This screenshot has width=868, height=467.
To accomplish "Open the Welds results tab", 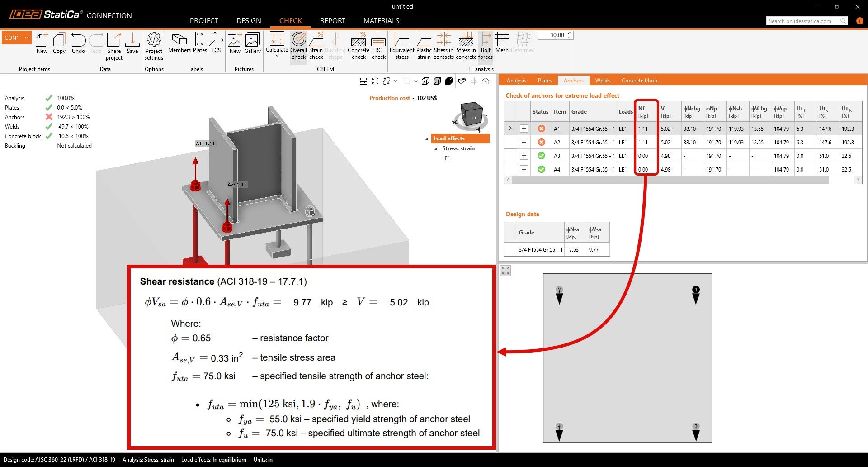I will [x=602, y=80].
